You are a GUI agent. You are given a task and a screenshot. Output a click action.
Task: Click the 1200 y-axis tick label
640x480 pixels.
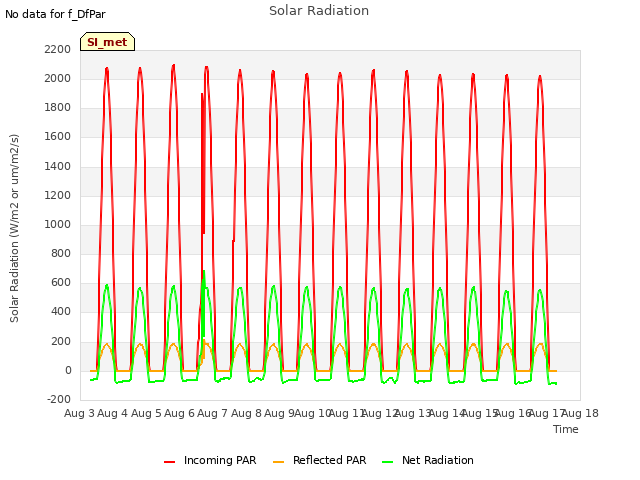(x=58, y=195)
